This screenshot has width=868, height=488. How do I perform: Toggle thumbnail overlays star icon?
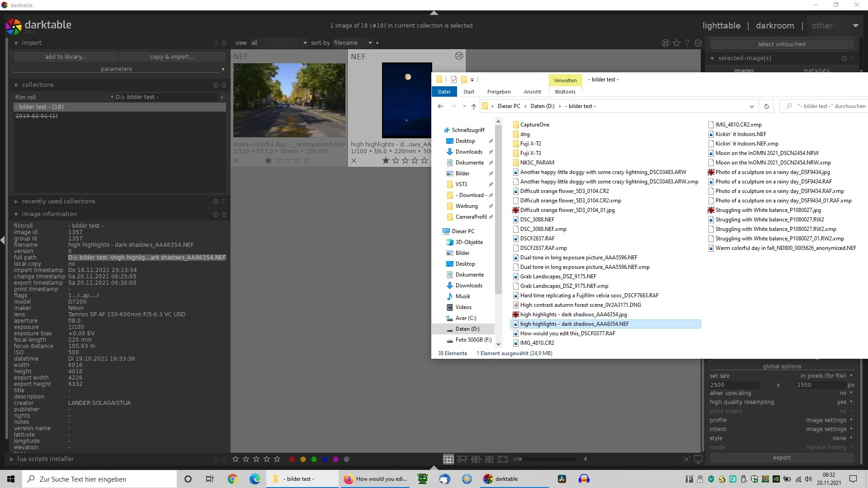pyautogui.click(x=676, y=43)
